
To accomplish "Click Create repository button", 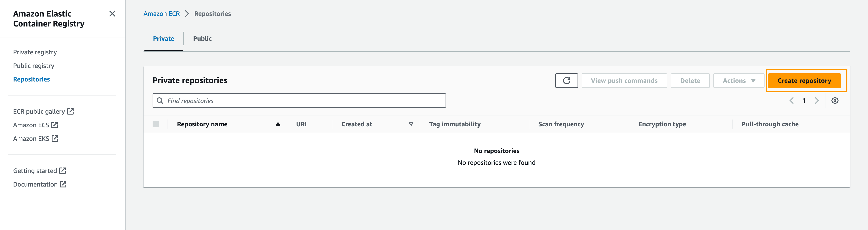I will [804, 81].
